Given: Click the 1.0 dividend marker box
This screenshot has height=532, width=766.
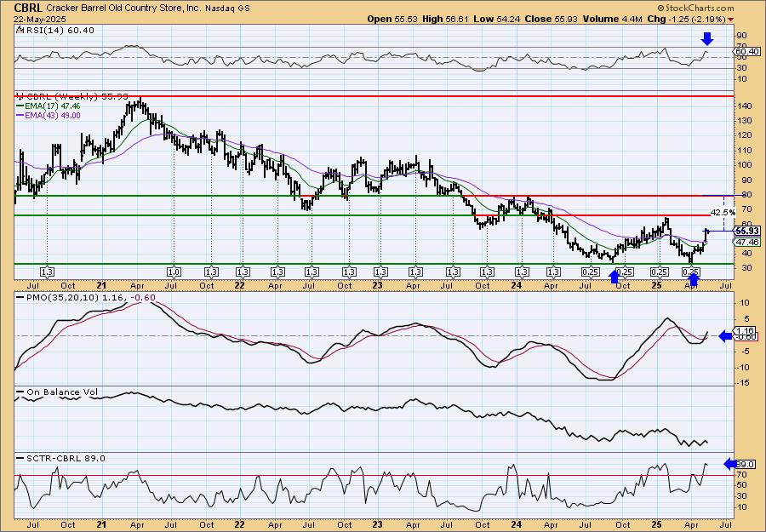Looking at the screenshot, I should pos(174,272).
